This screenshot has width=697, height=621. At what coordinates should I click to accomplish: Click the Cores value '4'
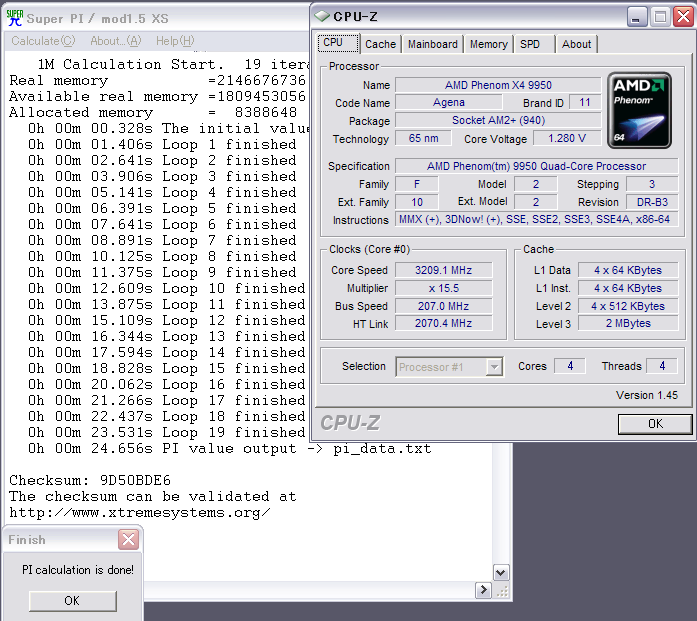(570, 366)
